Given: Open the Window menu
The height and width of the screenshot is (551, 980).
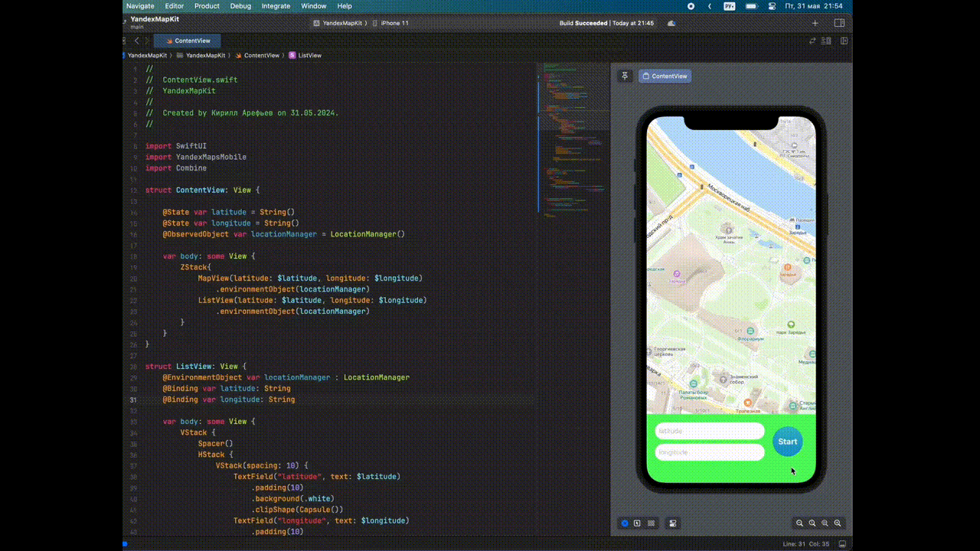Looking at the screenshot, I should click(314, 6).
